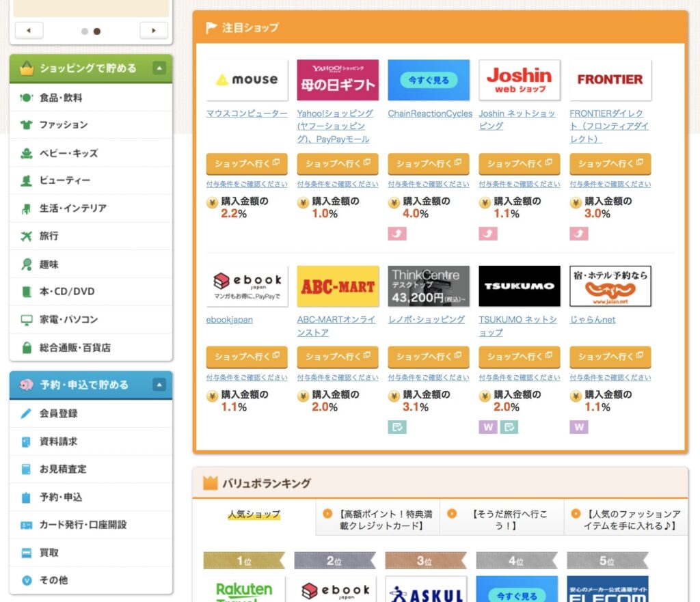Click the yen coin icon beside 2.2%
This screenshot has width=700, height=602.
[212, 203]
